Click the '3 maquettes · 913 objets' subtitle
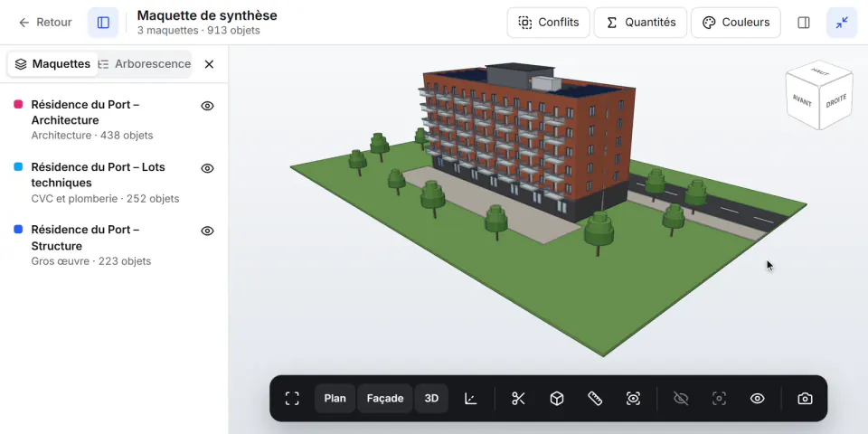This screenshot has height=434, width=868. click(x=198, y=31)
